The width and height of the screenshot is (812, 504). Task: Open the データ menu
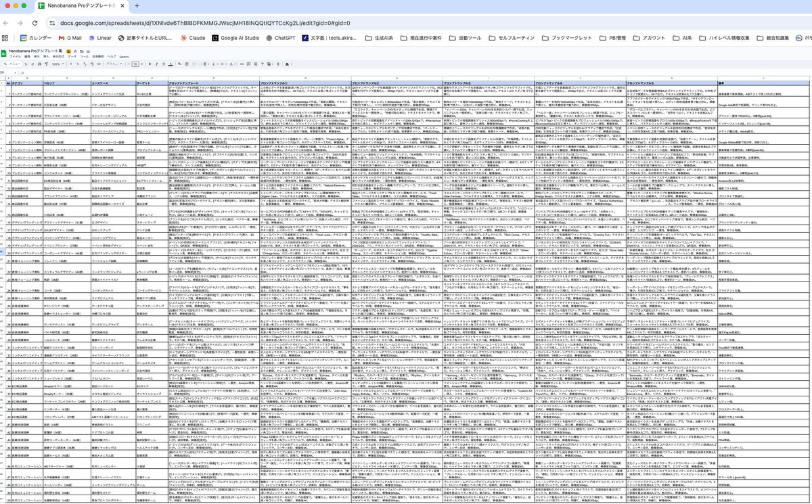click(x=72, y=57)
